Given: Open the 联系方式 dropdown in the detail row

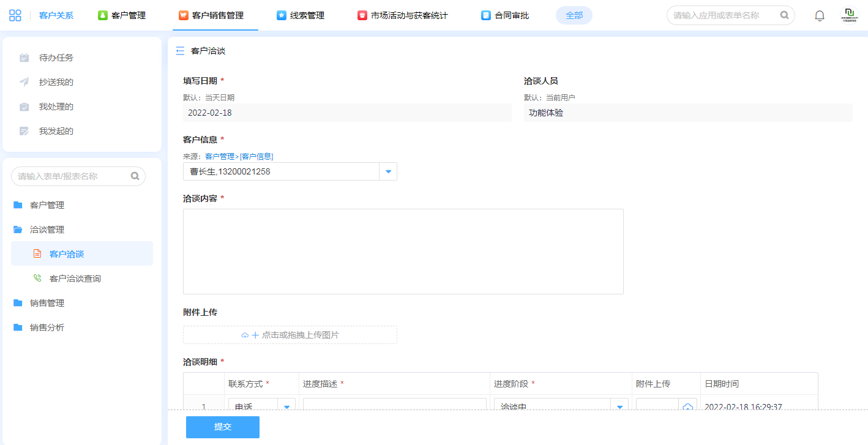Looking at the screenshot, I should (286, 406).
